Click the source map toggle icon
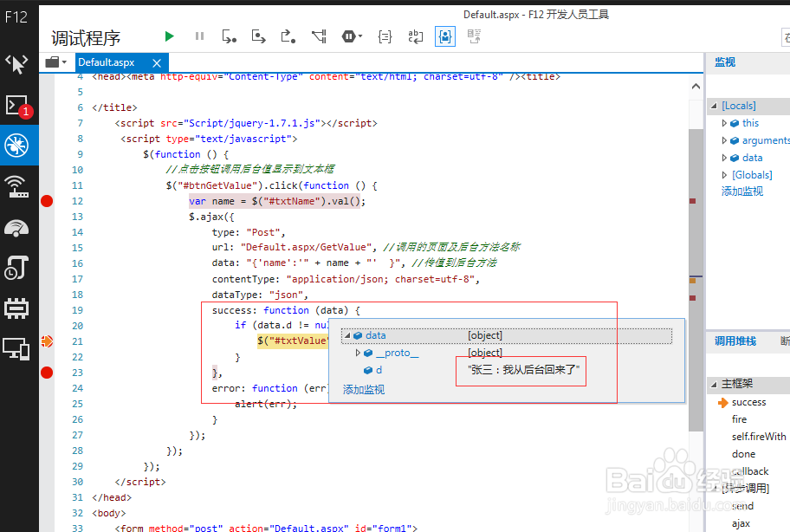 [474, 36]
